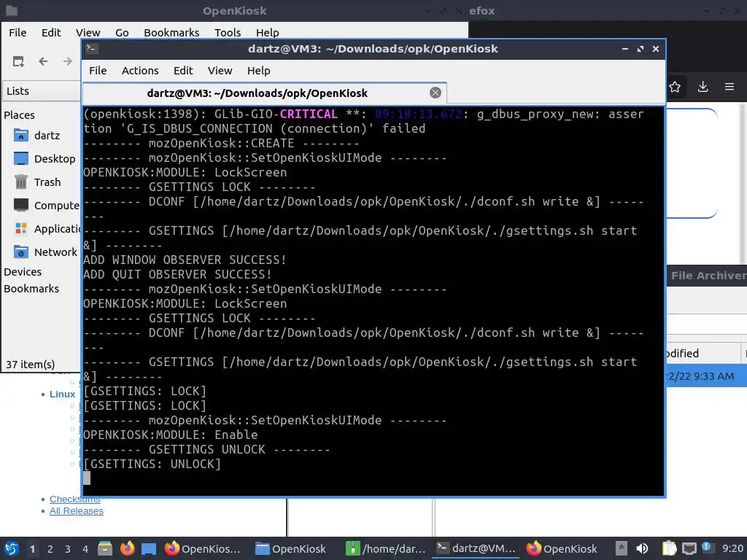Switch to workspace 2
Image resolution: width=747 pixels, height=560 pixels.
(50, 549)
